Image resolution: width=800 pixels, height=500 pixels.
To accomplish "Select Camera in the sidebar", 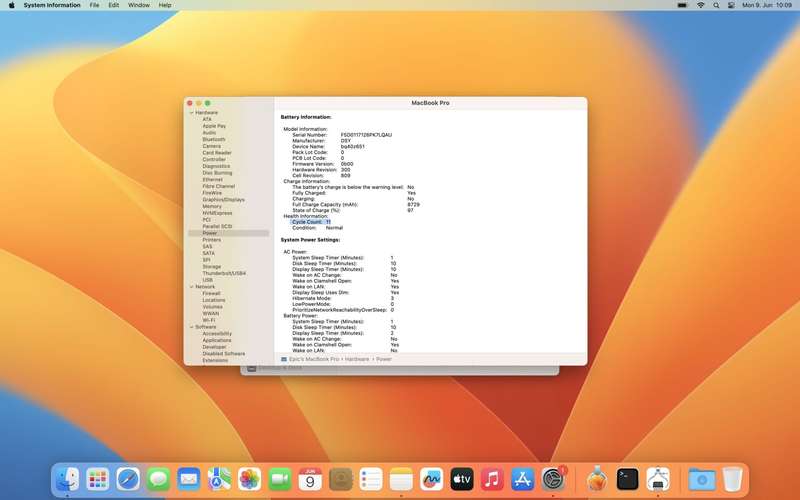I will tap(211, 146).
